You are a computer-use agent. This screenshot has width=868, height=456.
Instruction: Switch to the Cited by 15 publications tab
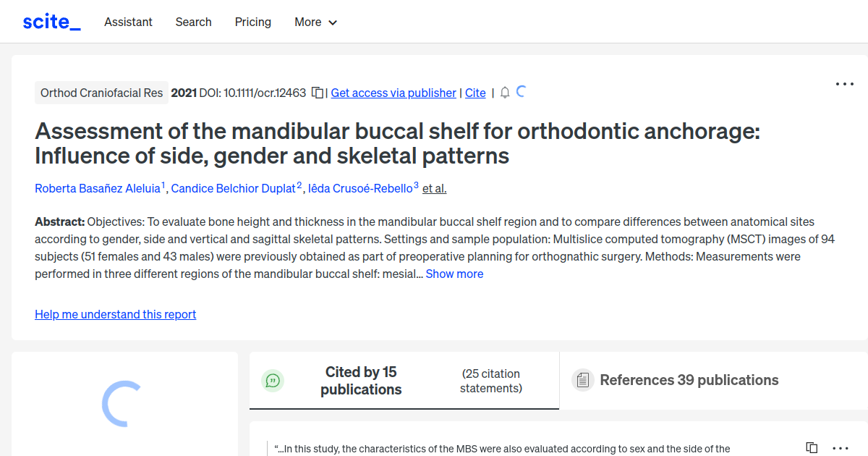361,380
